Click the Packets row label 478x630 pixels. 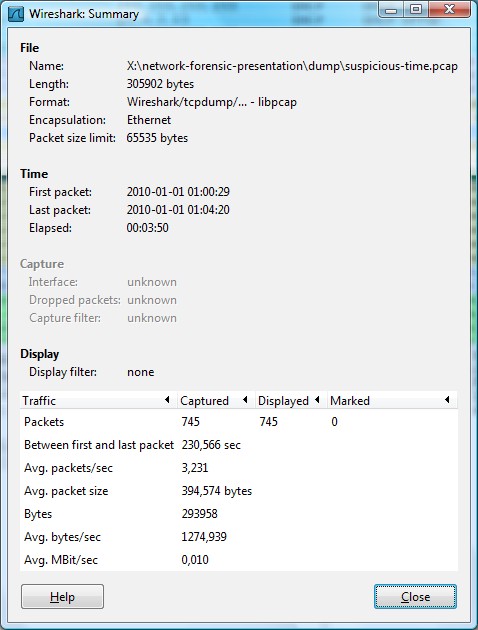44,422
